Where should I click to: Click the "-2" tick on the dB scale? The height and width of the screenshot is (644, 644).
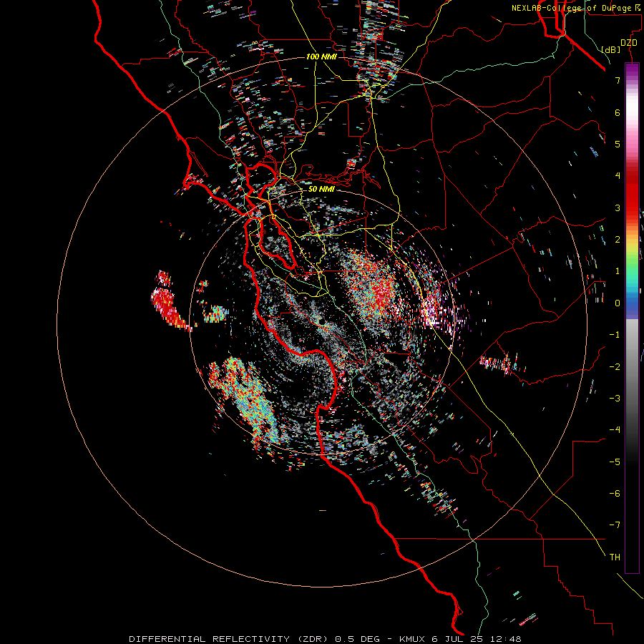tap(615, 367)
